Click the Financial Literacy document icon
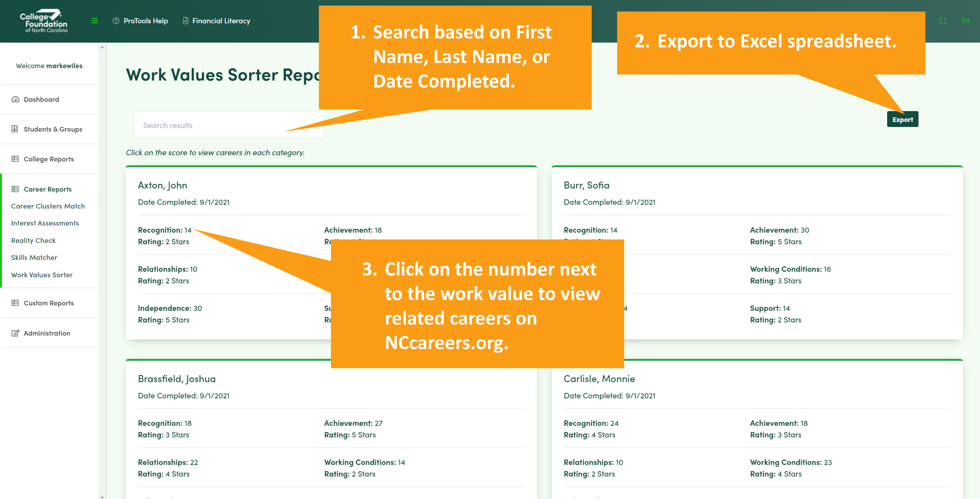 (x=185, y=21)
